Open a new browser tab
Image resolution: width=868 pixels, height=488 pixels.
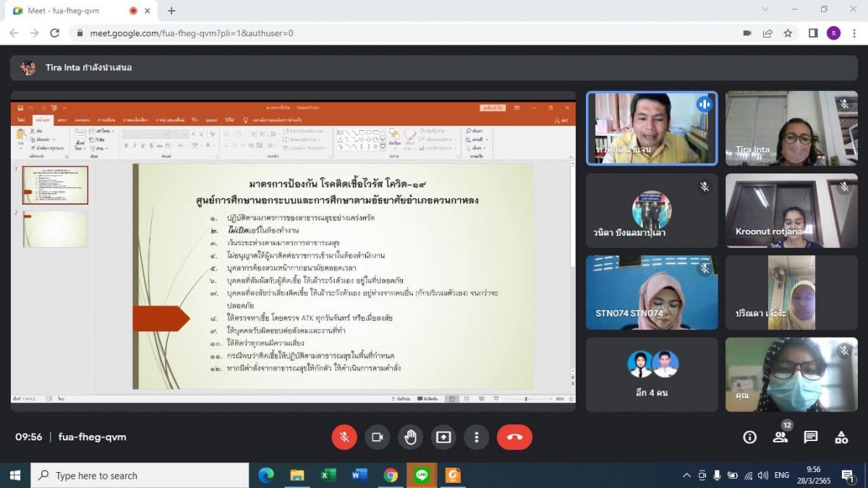(171, 11)
